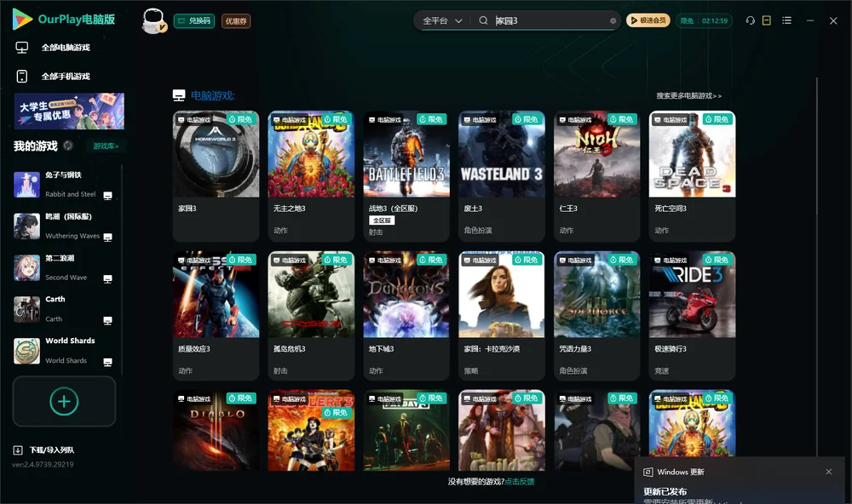Image resolution: width=852 pixels, height=504 pixels.
Task: Click the search magnifier icon
Action: [x=483, y=20]
